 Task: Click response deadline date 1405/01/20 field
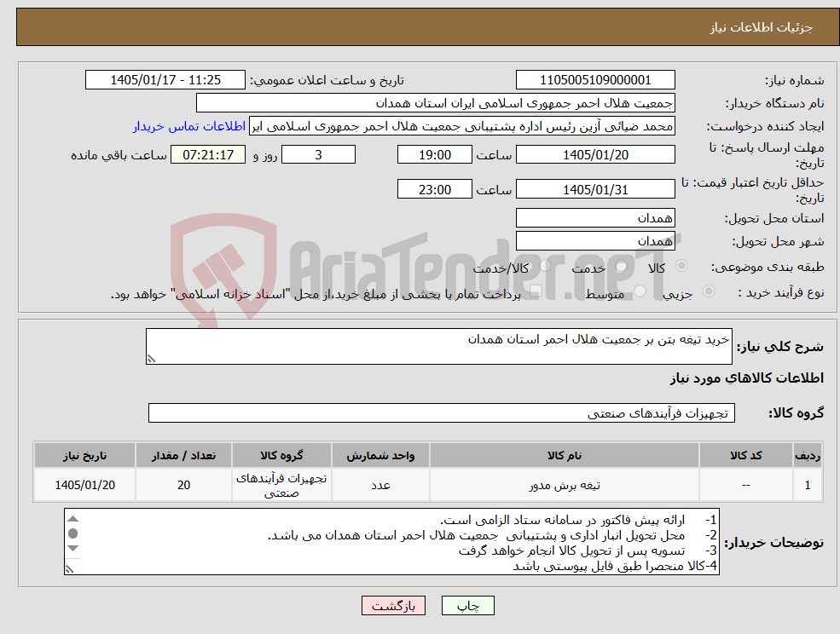point(595,155)
